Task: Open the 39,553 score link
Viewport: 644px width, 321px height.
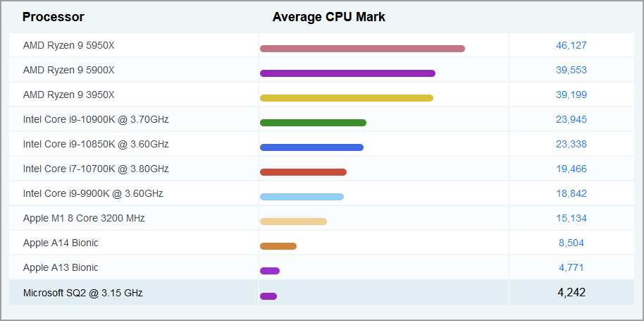Action: click(571, 70)
